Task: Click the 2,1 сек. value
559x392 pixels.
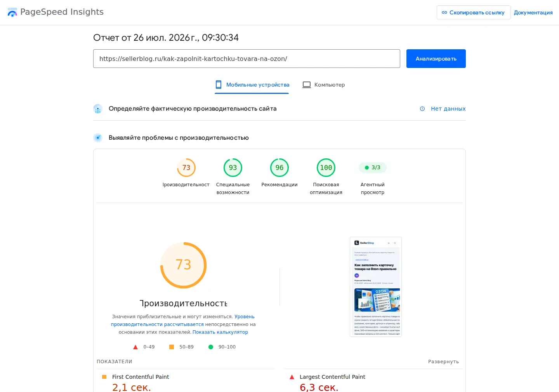Action: pyautogui.click(x=132, y=387)
